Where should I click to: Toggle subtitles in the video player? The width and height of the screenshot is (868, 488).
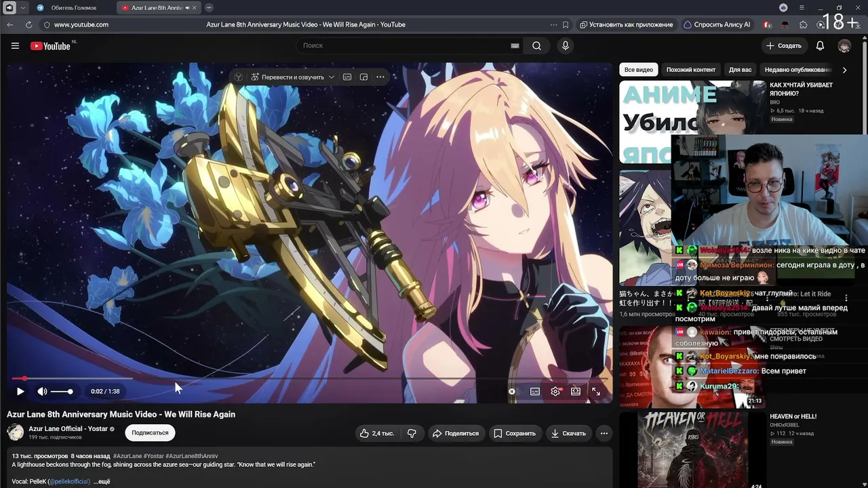click(535, 391)
